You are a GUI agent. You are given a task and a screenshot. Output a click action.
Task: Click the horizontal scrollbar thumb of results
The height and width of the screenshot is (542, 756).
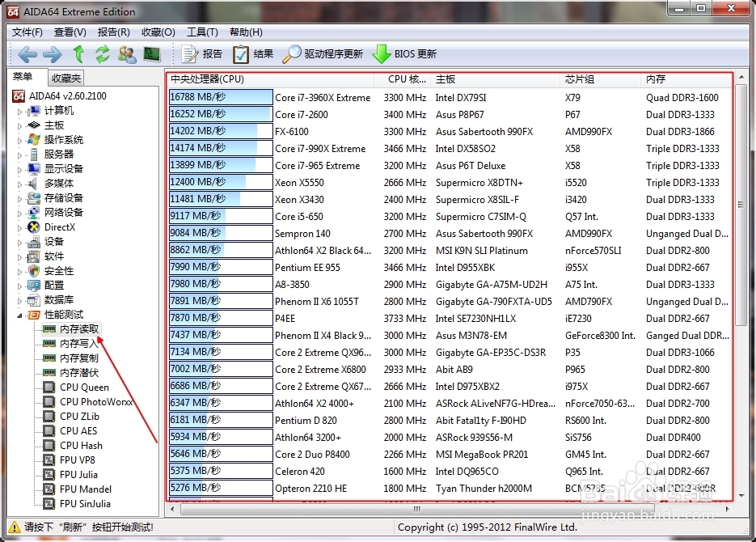click(417, 509)
